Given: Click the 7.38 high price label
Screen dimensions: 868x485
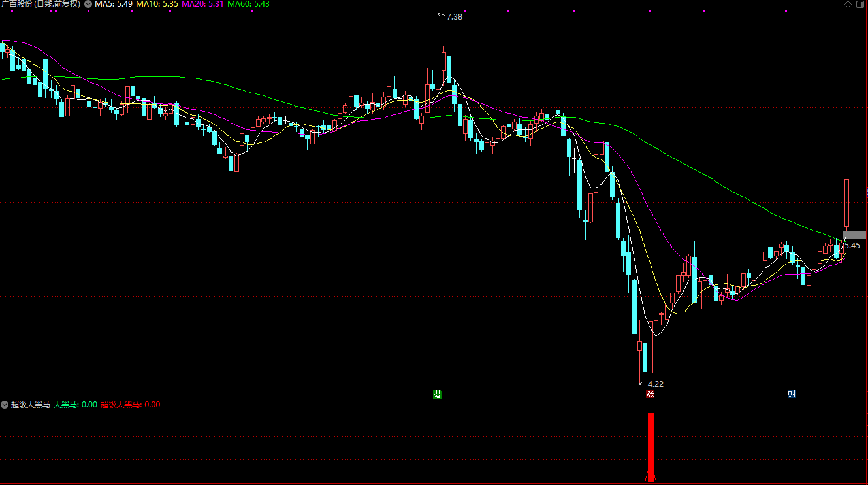Looking at the screenshot, I should coord(454,17).
